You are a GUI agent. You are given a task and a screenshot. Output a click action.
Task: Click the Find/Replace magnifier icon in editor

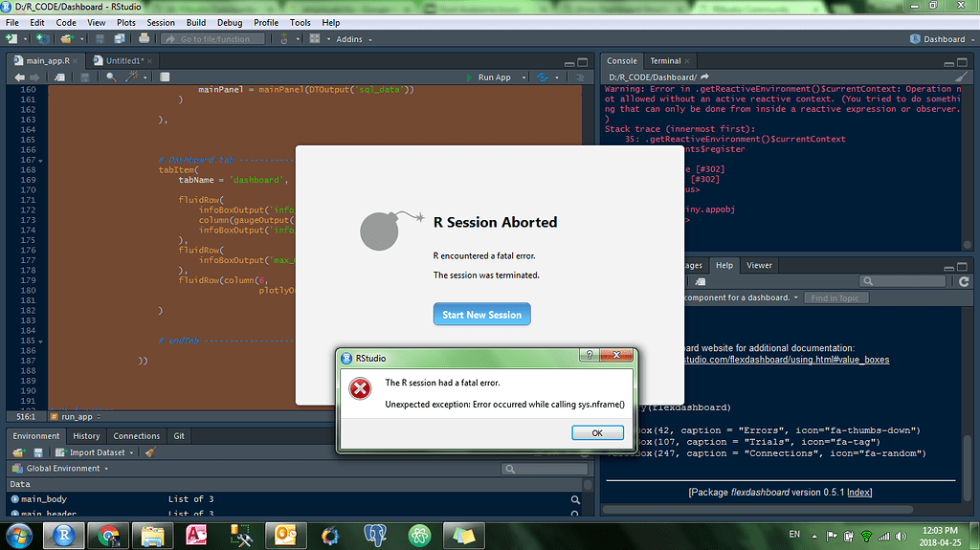(111, 77)
